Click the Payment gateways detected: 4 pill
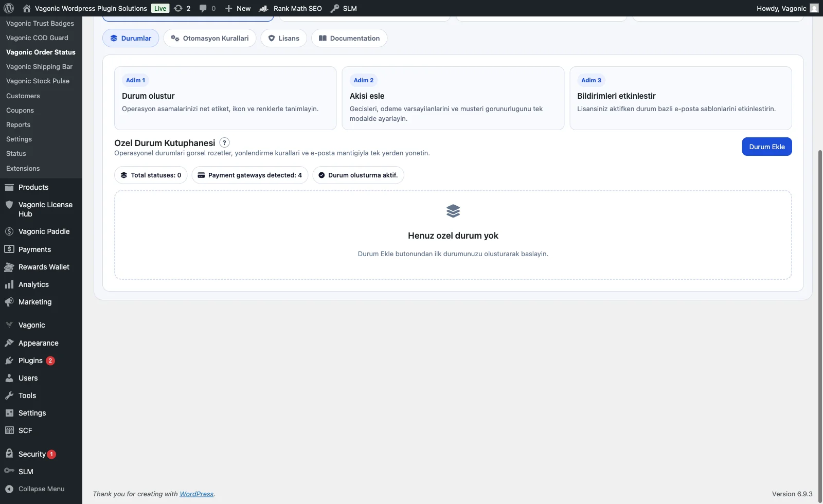This screenshot has width=823, height=504. coord(250,175)
